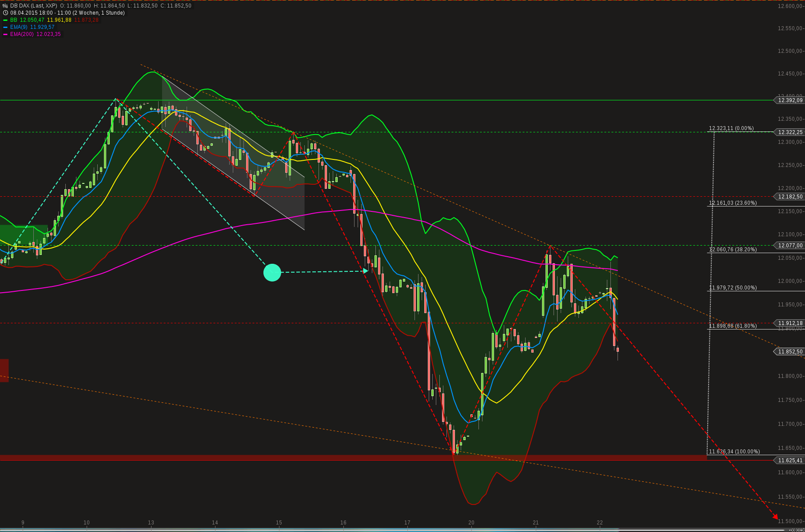805x532 pixels.
Task: Click the Fibonacci label 11.979,72 (50.00%)
Action: point(733,288)
